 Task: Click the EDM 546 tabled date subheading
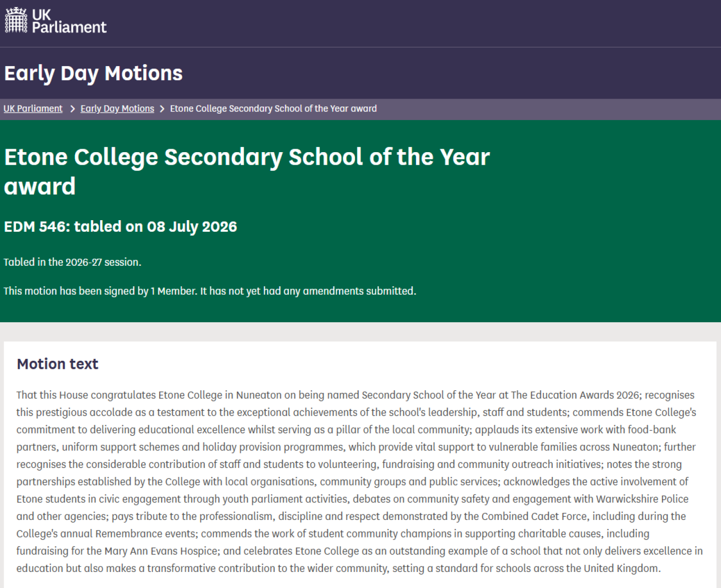pyautogui.click(x=120, y=227)
